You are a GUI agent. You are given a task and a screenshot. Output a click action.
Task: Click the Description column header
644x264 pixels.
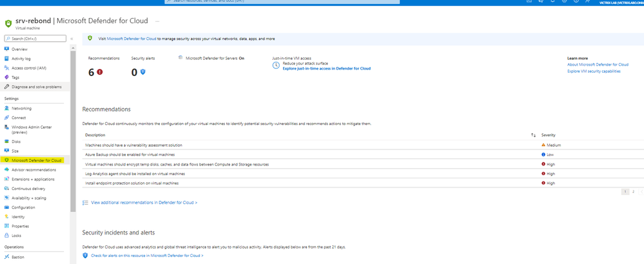95,135
